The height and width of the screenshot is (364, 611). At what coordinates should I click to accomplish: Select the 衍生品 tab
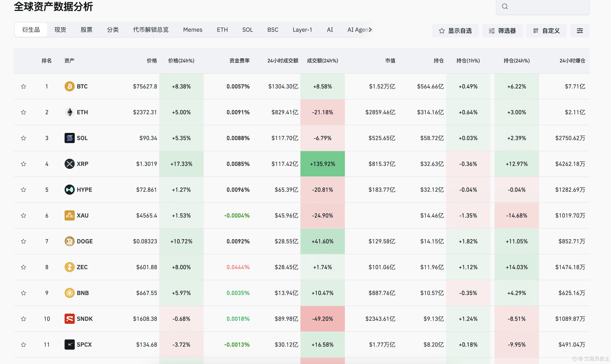(31, 30)
